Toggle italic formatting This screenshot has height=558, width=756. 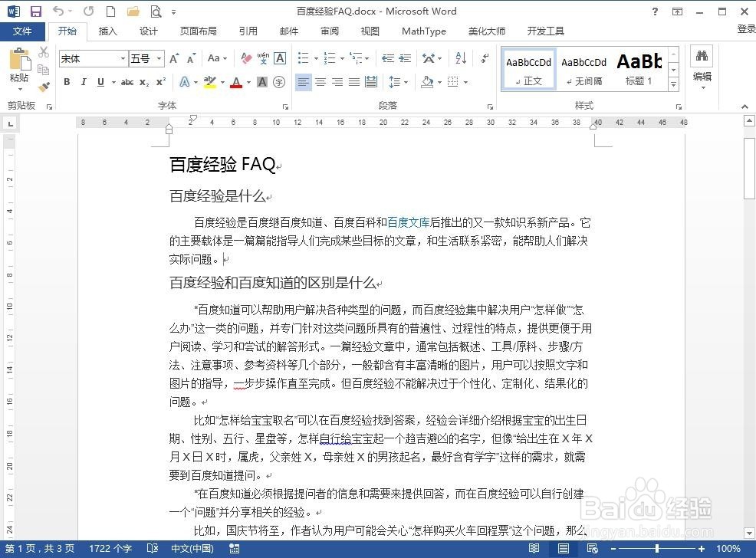click(x=84, y=82)
